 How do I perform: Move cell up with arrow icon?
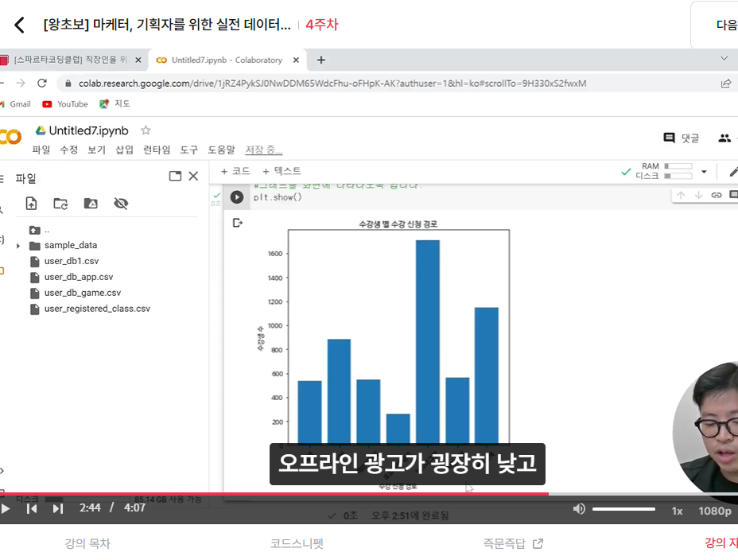tap(681, 195)
